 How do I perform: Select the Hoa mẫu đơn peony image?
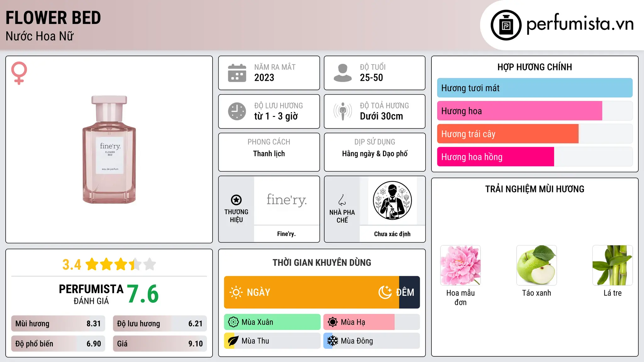[460, 265]
